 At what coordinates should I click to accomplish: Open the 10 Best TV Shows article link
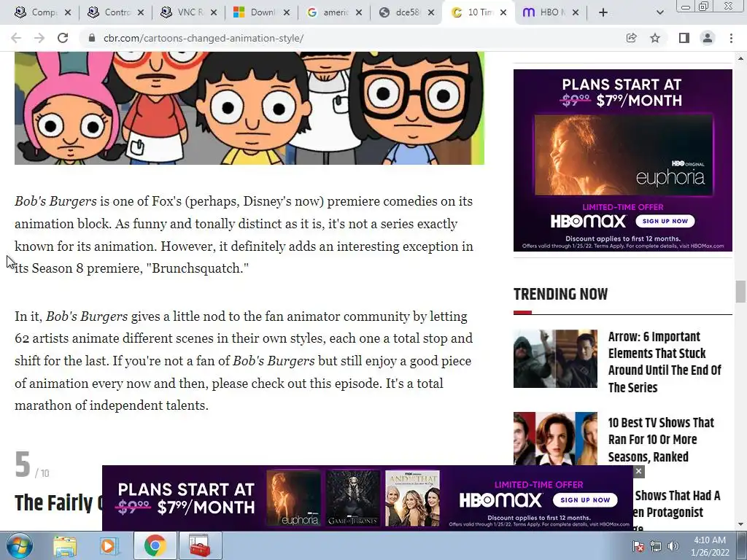pos(661,440)
